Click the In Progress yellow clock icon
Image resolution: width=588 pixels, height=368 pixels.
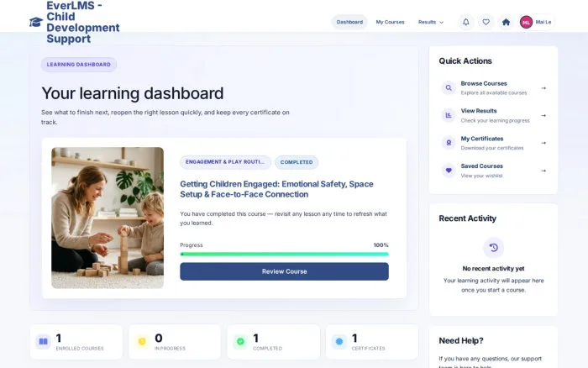142,341
